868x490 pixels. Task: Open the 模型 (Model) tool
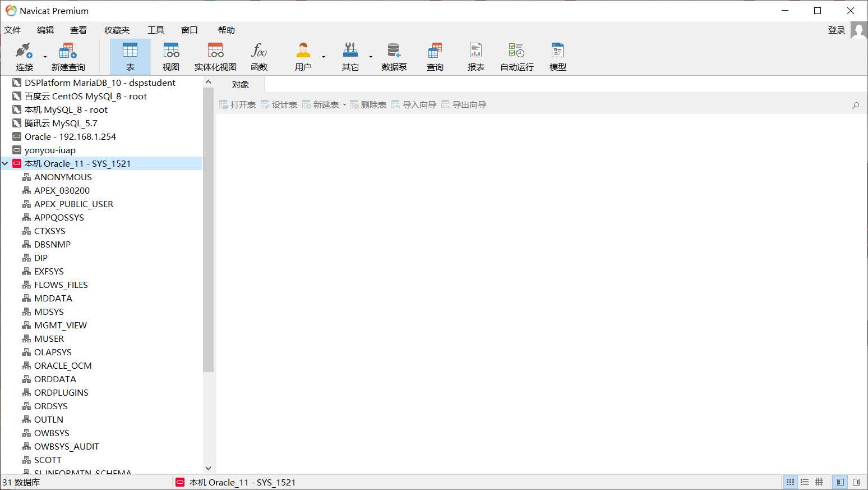pyautogui.click(x=558, y=57)
